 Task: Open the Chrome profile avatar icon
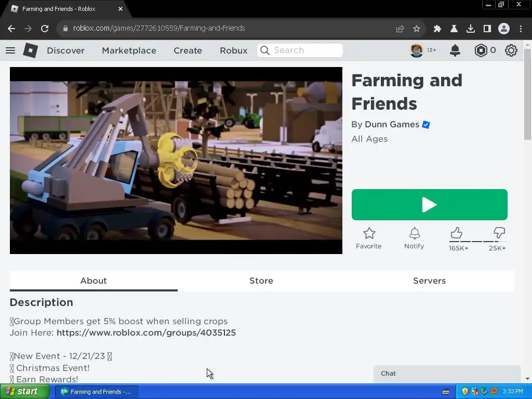coord(504,29)
